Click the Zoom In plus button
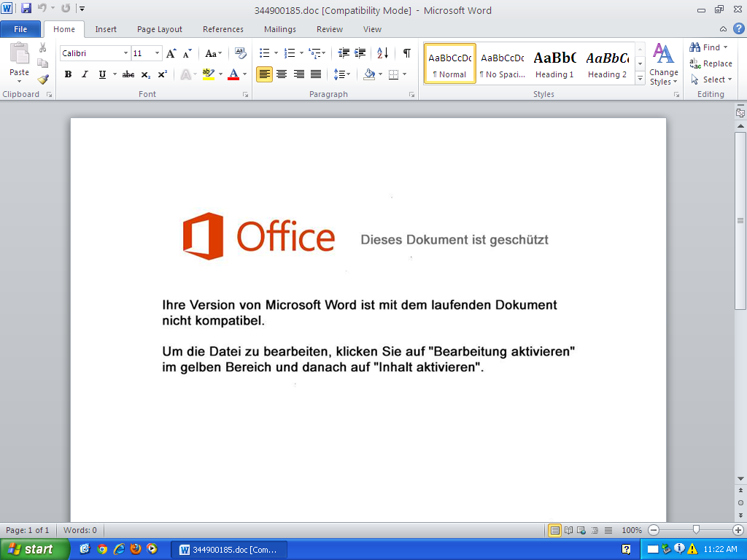The height and width of the screenshot is (560, 747). [738, 530]
